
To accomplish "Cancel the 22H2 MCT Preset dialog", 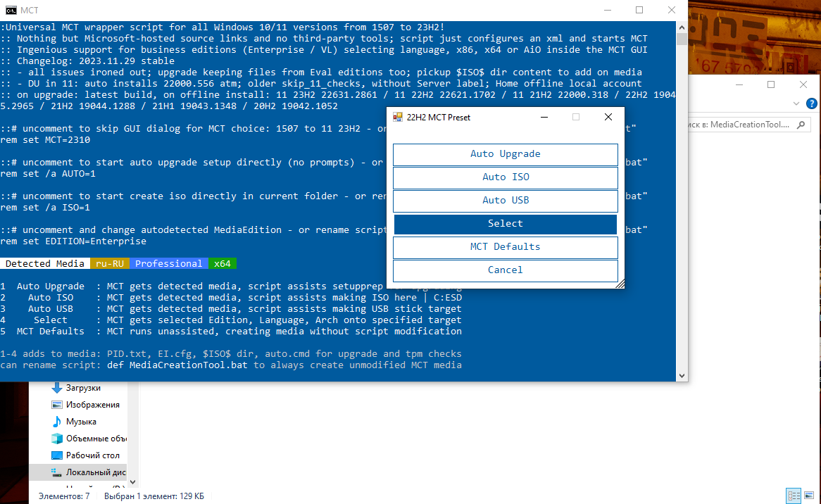I will pos(505,270).
